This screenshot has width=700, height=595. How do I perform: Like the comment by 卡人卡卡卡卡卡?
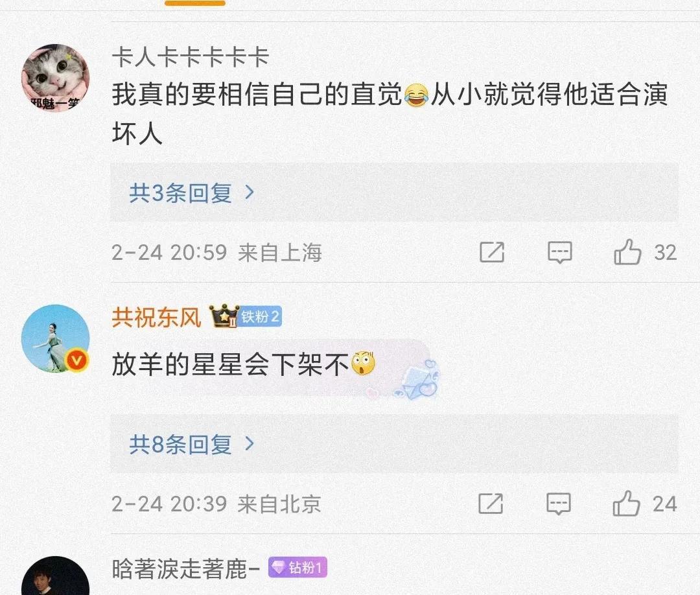pos(627,252)
